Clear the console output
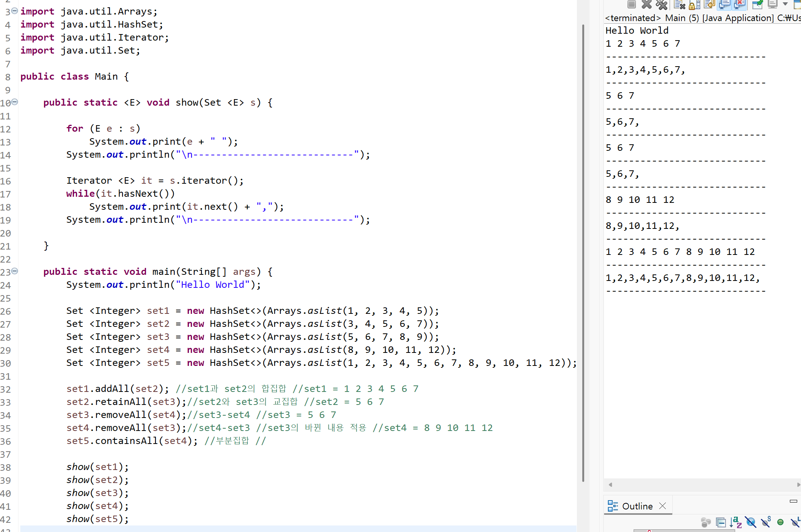Screen dimensions: 801x532 tap(680, 5)
